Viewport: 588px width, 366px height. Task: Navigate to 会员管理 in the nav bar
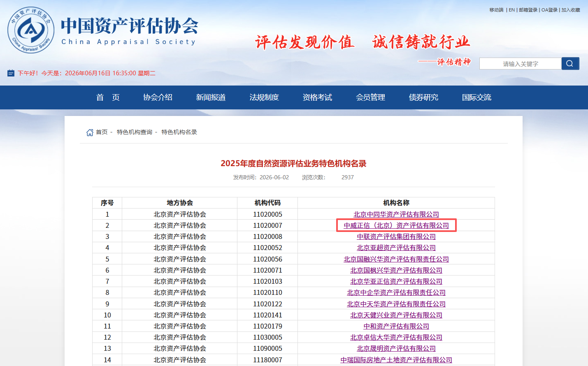370,97
